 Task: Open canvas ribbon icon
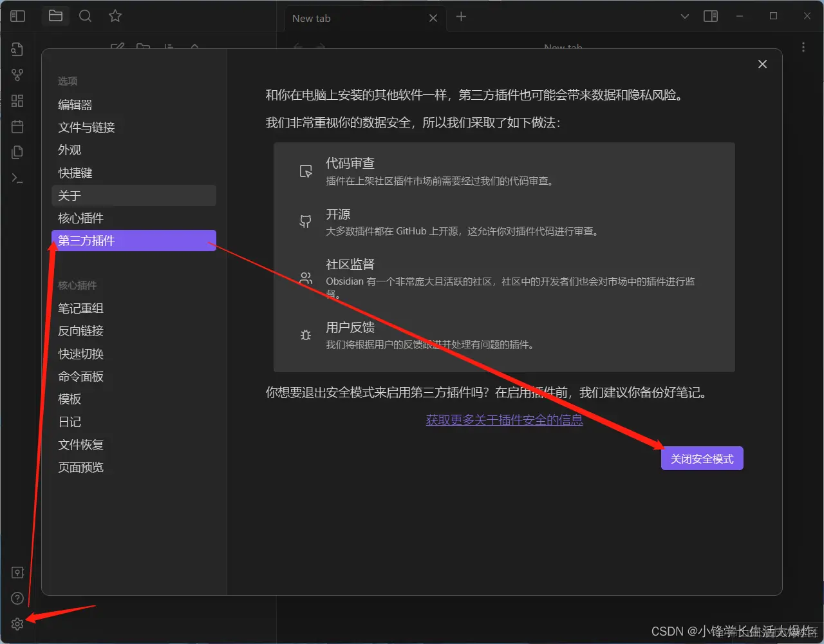(17, 101)
